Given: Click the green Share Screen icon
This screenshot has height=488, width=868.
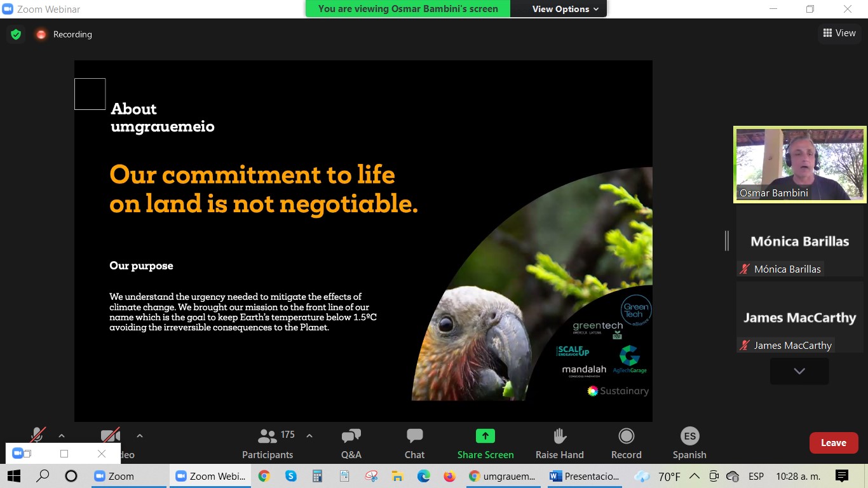Looking at the screenshot, I should pyautogui.click(x=485, y=437).
